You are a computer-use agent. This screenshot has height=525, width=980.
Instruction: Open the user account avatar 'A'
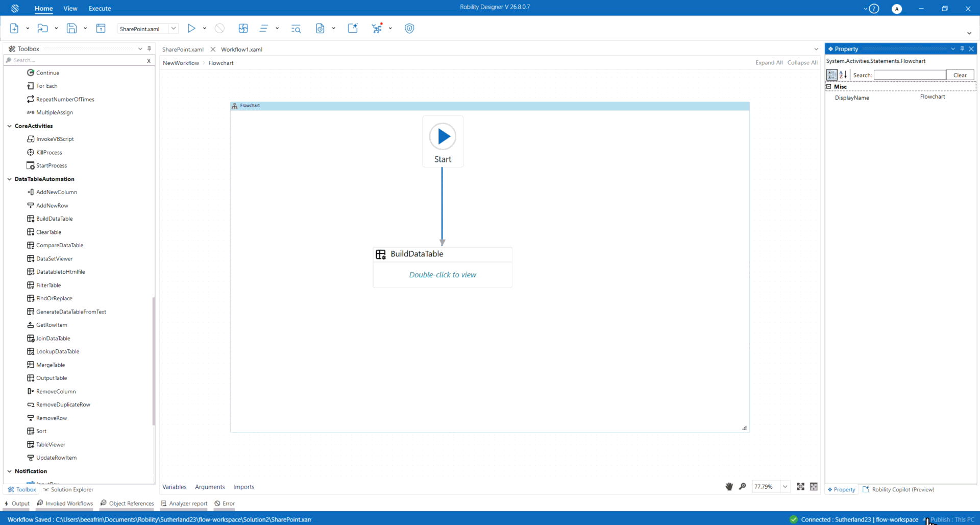[897, 9]
